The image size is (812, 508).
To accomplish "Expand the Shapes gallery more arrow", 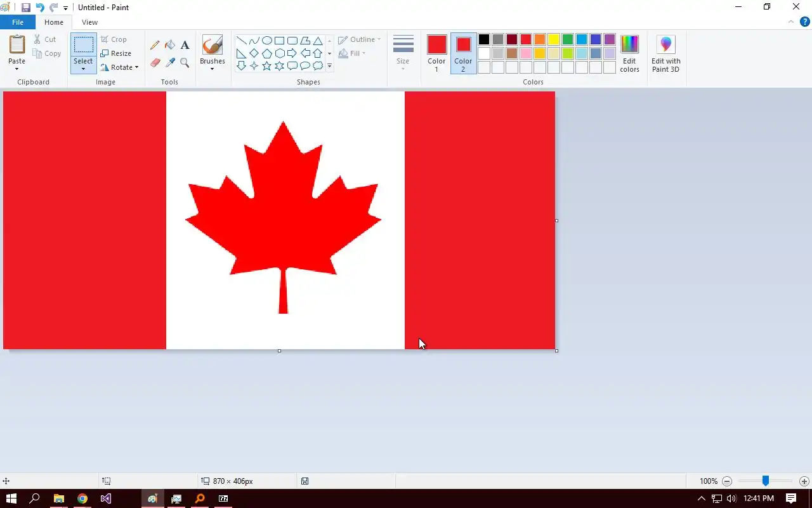I will [329, 66].
